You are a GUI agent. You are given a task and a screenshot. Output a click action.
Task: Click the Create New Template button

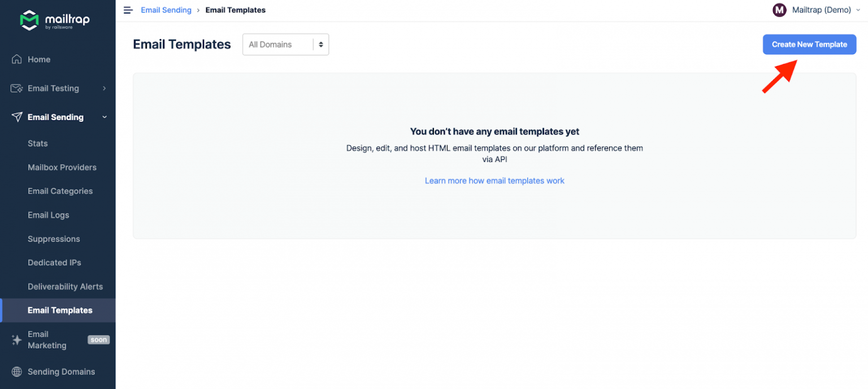coord(809,45)
